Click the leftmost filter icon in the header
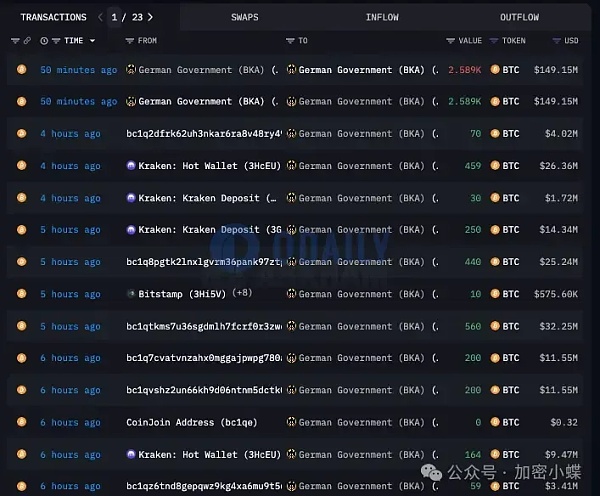The width and height of the screenshot is (600, 496). click(x=14, y=41)
